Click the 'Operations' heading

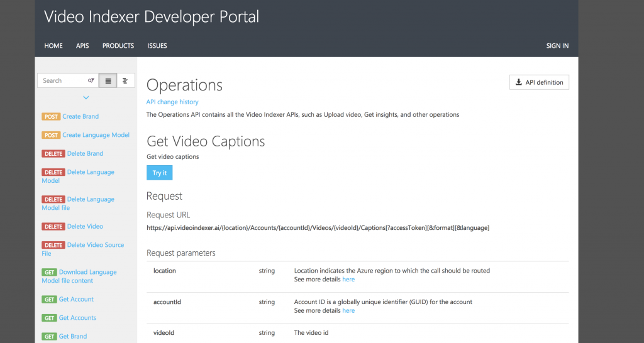(x=184, y=85)
